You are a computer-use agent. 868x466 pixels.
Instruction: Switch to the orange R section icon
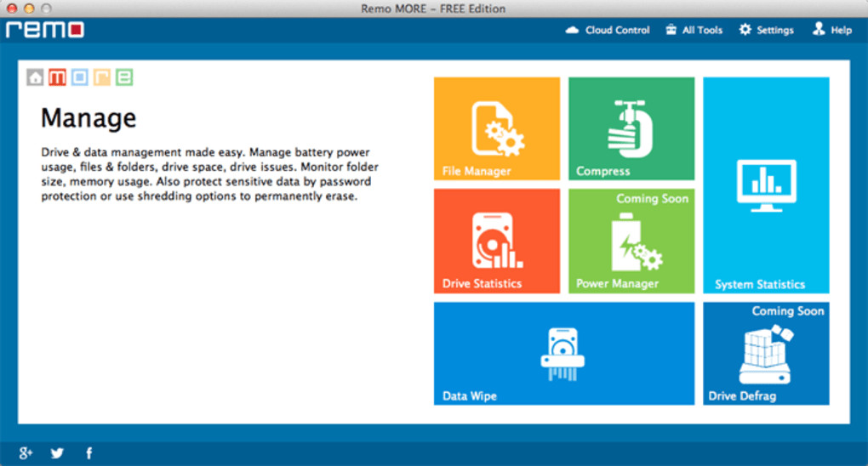(x=102, y=77)
